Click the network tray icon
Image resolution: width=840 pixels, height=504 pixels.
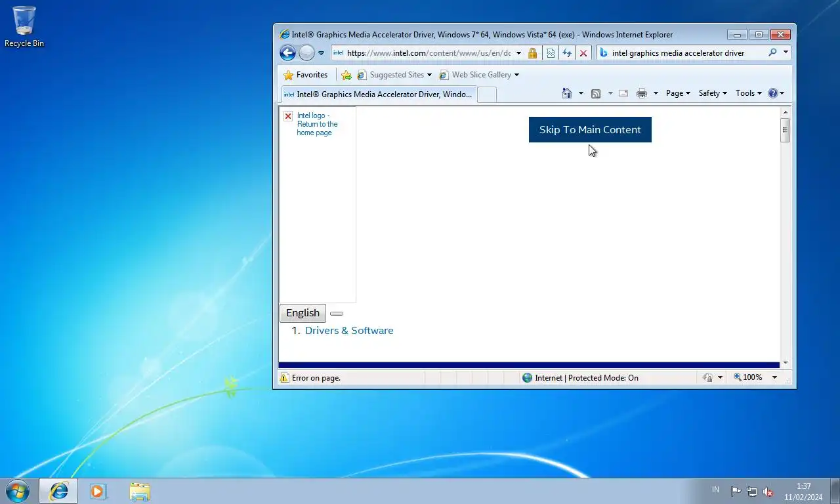752,492
